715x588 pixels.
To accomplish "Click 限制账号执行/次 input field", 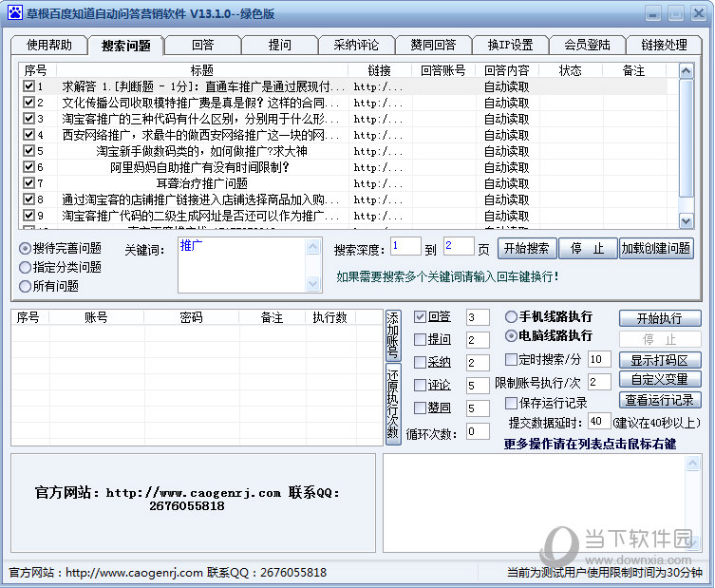I will (x=599, y=382).
